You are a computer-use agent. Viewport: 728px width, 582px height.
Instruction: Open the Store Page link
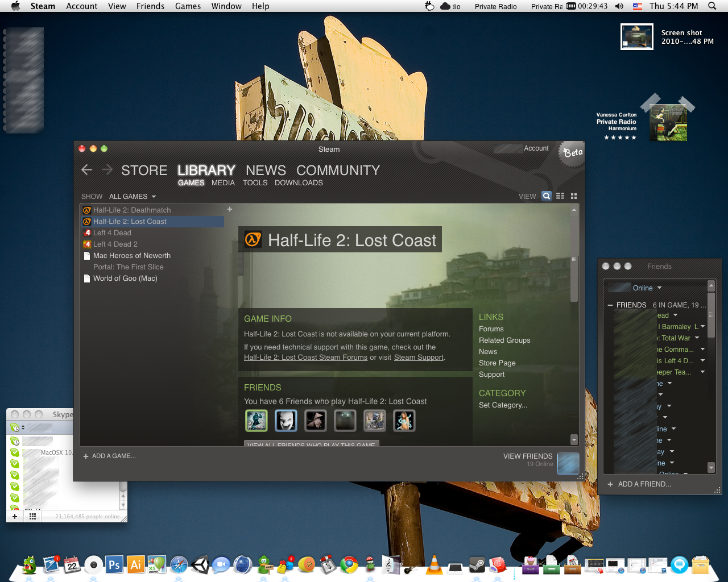tap(497, 363)
